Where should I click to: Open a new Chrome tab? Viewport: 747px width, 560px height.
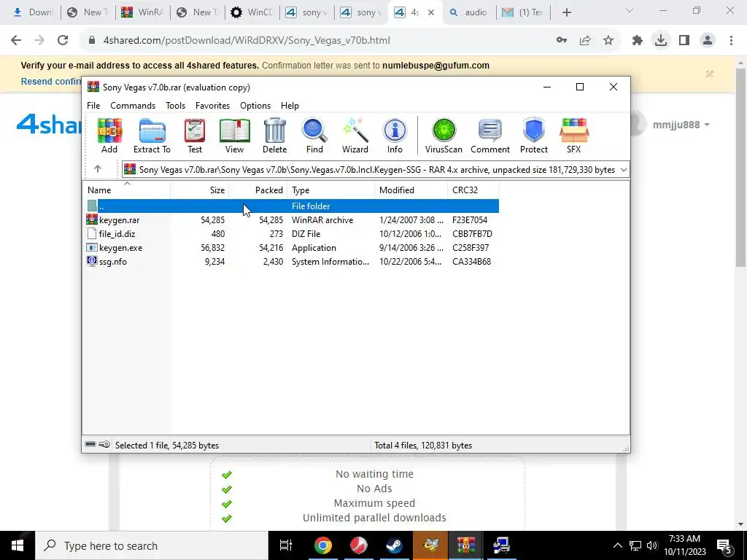tap(566, 12)
